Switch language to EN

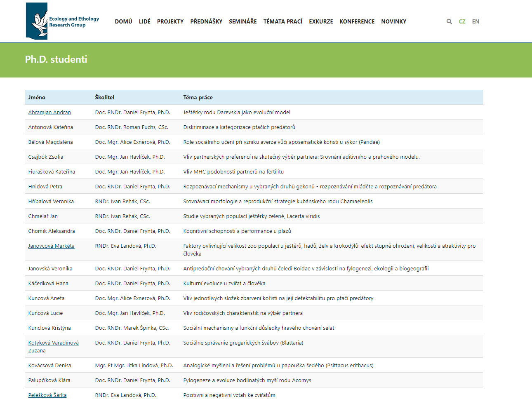point(476,21)
